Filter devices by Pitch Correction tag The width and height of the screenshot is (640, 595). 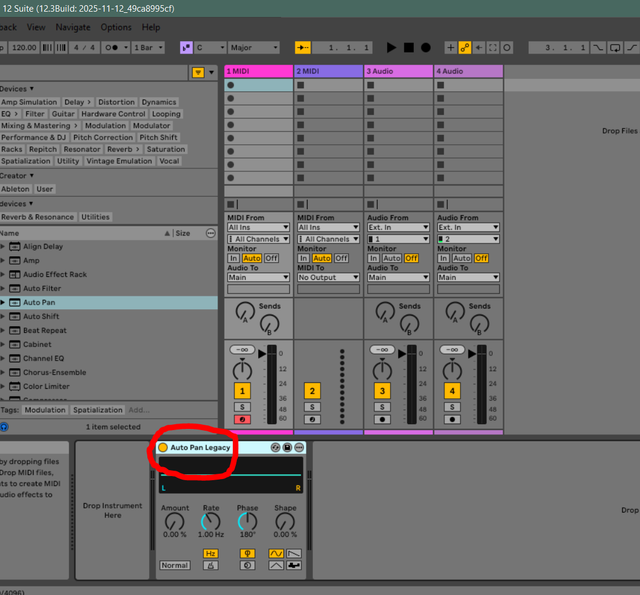(103, 138)
